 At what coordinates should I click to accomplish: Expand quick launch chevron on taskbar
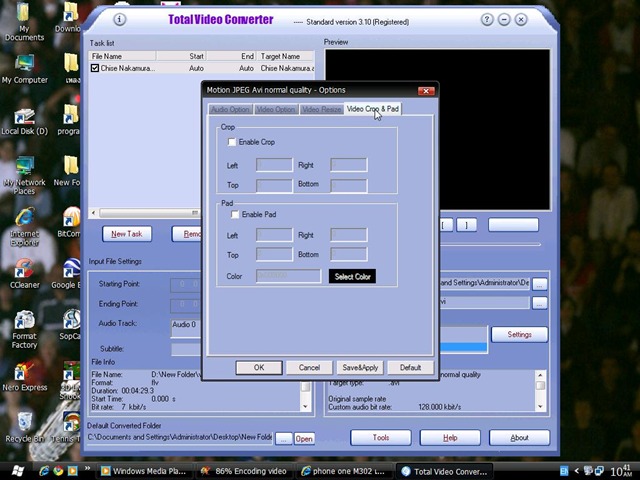point(87,468)
